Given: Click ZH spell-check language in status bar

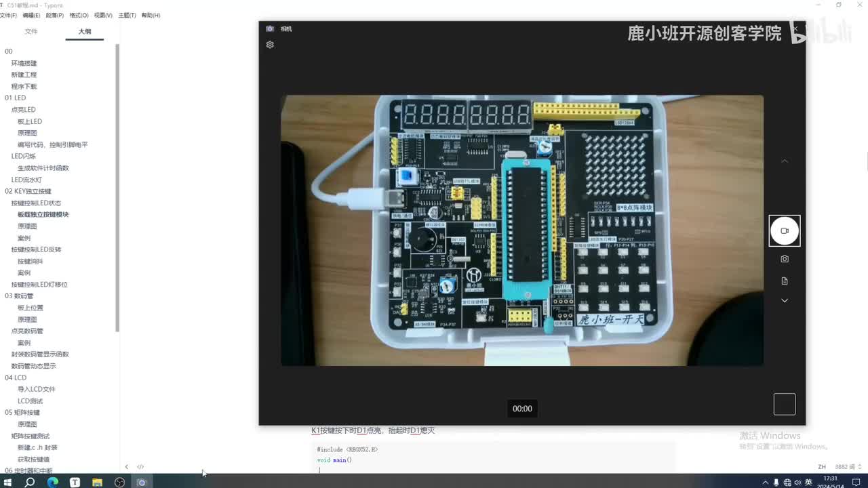Looking at the screenshot, I should 822,467.
